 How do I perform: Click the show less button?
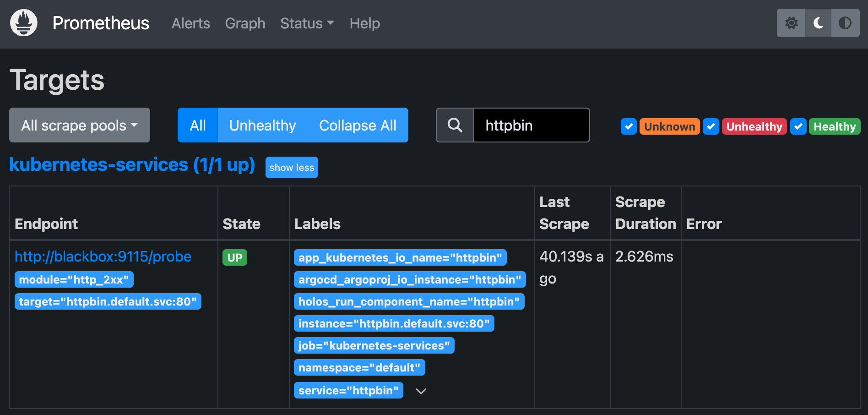pos(292,168)
